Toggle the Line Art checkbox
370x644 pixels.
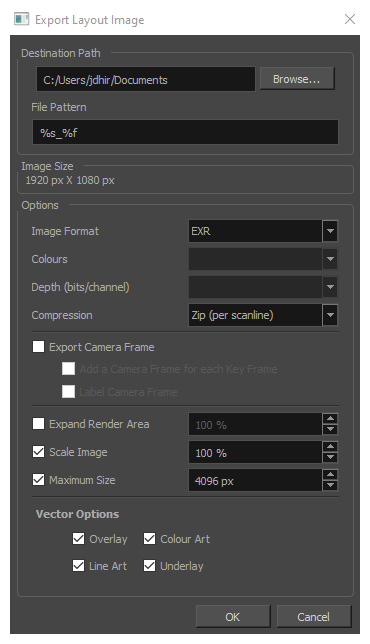[78, 566]
